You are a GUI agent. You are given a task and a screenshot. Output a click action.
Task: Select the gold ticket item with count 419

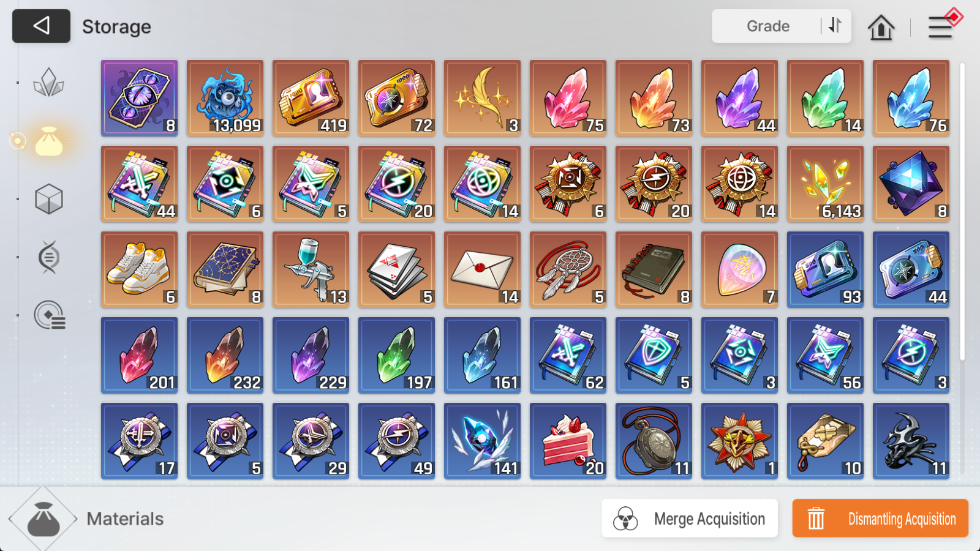point(311,98)
